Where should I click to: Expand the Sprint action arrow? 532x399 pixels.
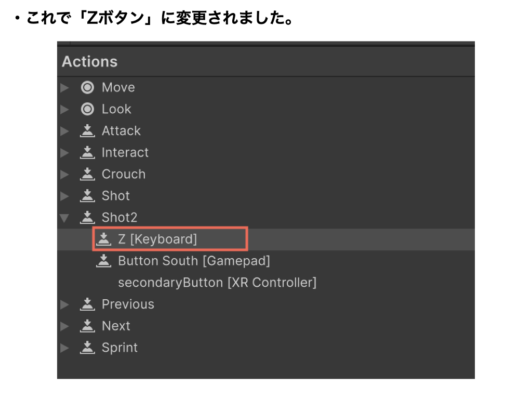64,348
